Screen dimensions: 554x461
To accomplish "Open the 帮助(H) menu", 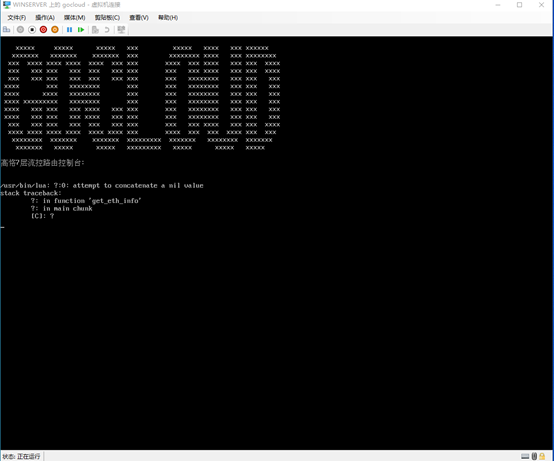I will pyautogui.click(x=168, y=18).
